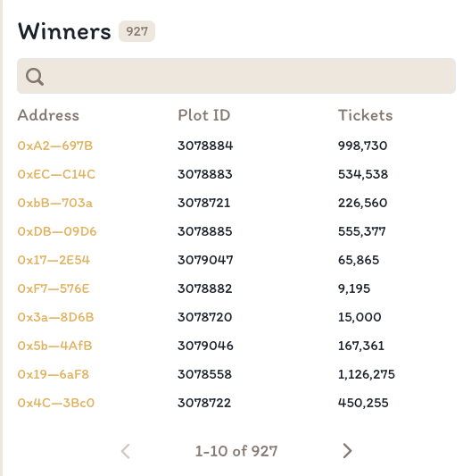Click the Plot ID column header

pyautogui.click(x=204, y=115)
